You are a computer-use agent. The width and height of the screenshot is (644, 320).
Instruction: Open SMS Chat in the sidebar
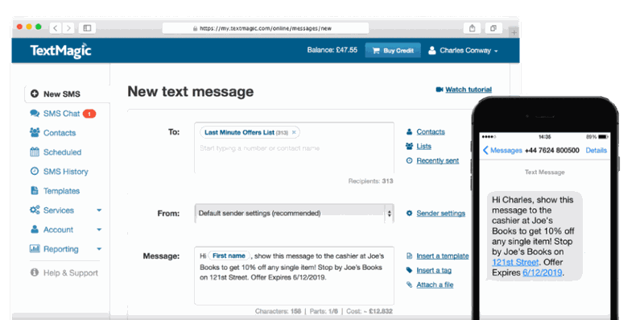(x=62, y=114)
